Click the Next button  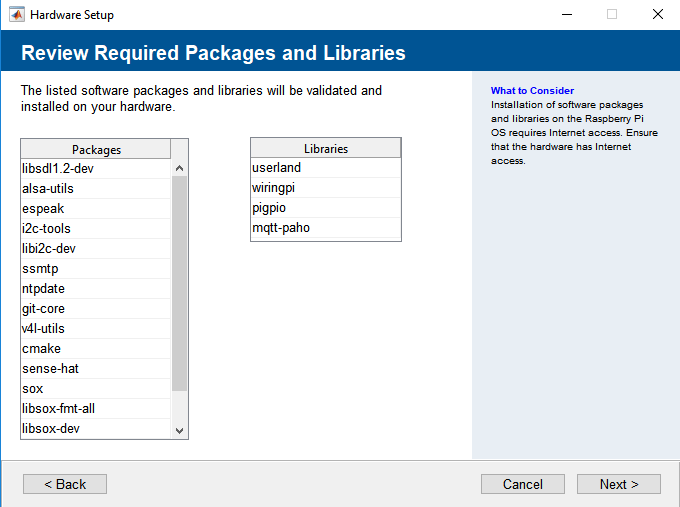click(x=618, y=484)
